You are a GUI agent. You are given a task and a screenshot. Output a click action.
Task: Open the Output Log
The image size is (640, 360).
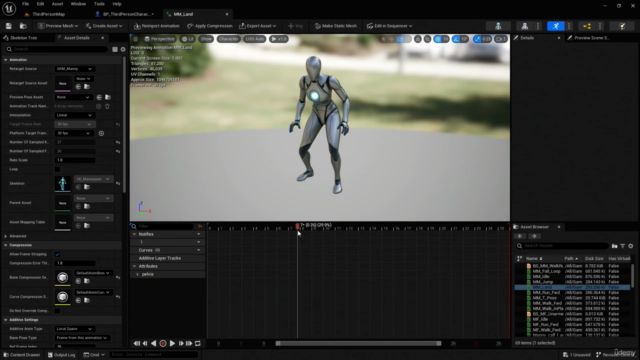pyautogui.click(x=61, y=355)
